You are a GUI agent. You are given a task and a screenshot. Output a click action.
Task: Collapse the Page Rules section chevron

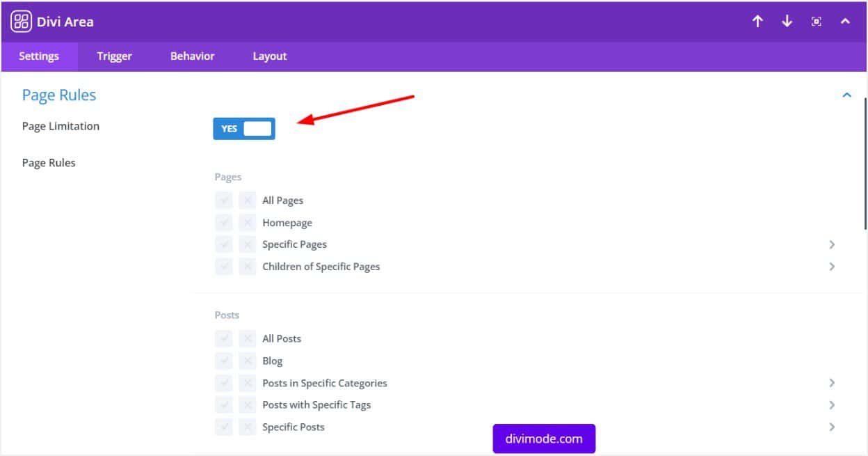click(x=846, y=95)
